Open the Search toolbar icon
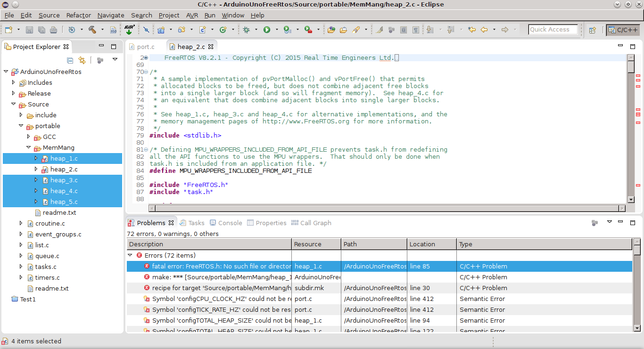The image size is (644, 349). (355, 29)
